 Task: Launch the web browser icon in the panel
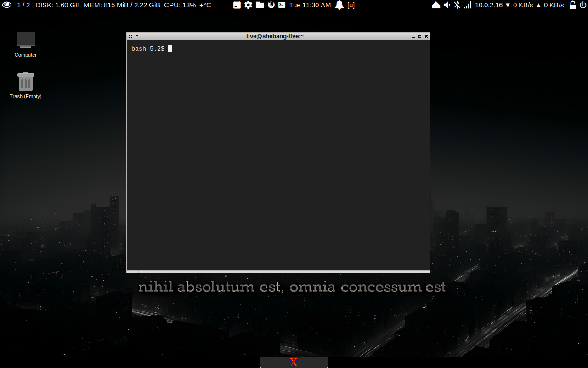[271, 5]
